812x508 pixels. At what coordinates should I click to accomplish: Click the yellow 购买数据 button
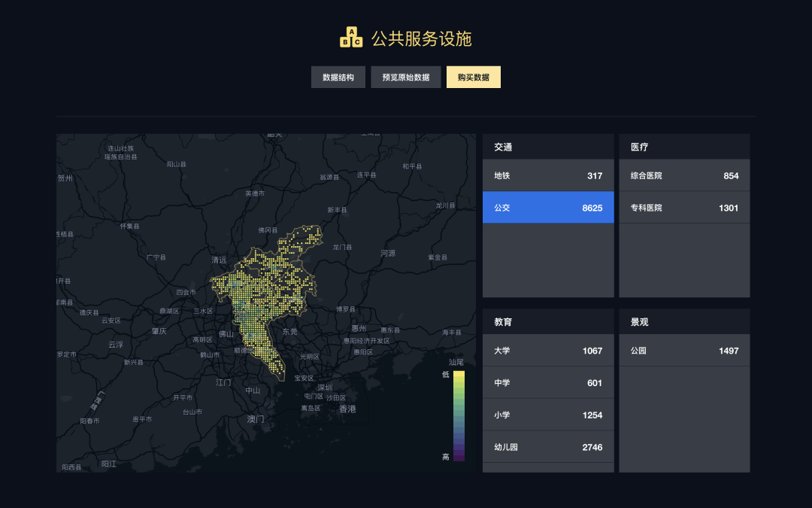point(474,78)
